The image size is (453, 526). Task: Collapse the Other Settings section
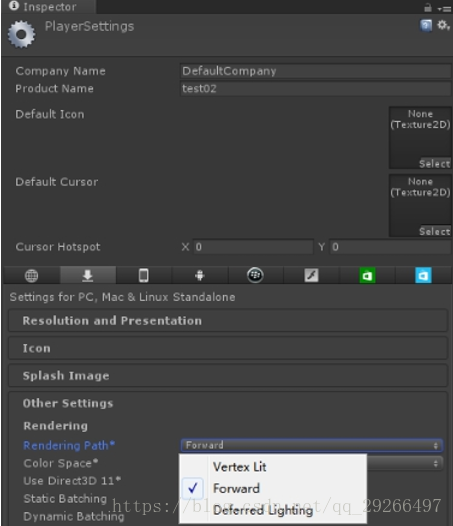68,403
